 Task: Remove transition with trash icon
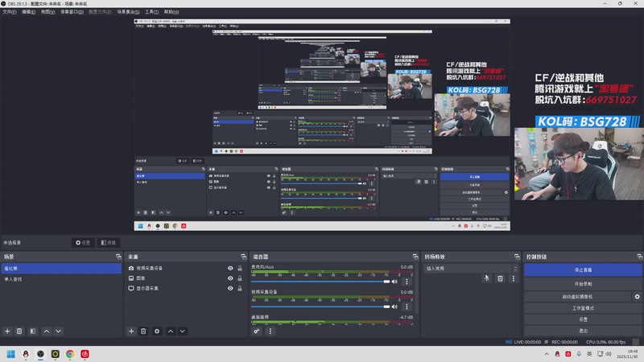[x=500, y=278]
